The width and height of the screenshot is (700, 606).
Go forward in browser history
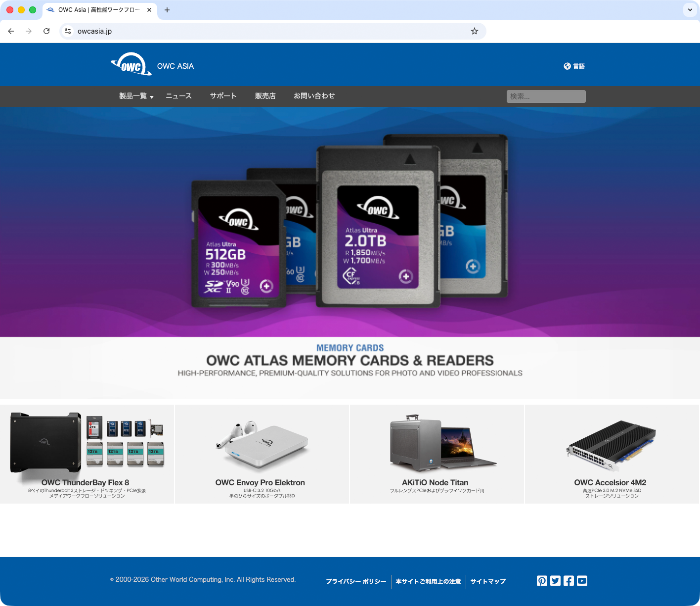[29, 31]
